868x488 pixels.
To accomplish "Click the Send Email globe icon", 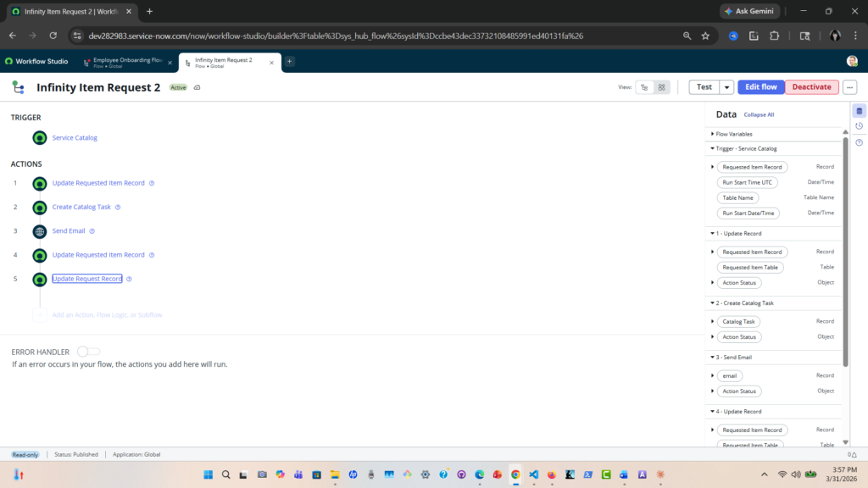I will (39, 230).
